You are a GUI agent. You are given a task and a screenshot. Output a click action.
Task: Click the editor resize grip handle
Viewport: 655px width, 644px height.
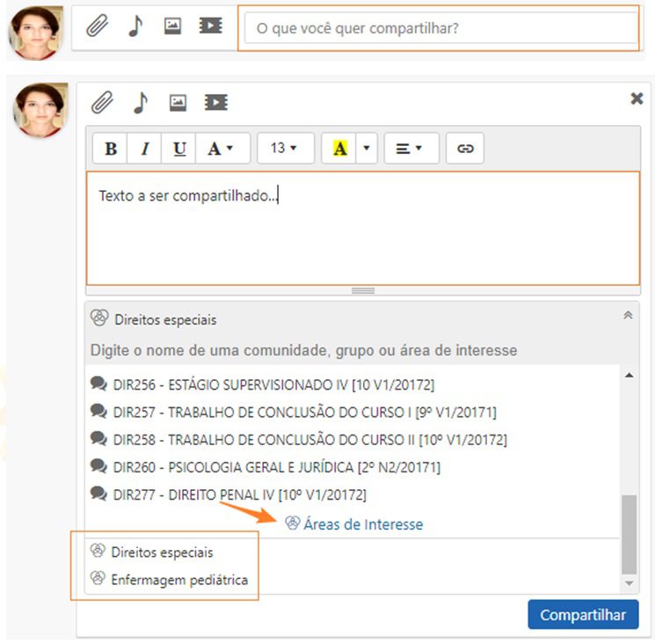363,290
